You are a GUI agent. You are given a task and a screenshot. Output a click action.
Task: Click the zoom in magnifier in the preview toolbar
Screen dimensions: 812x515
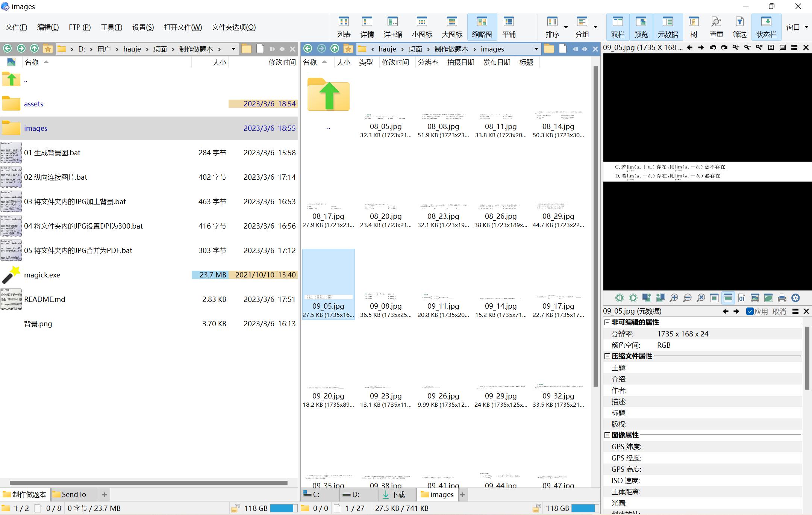(674, 298)
